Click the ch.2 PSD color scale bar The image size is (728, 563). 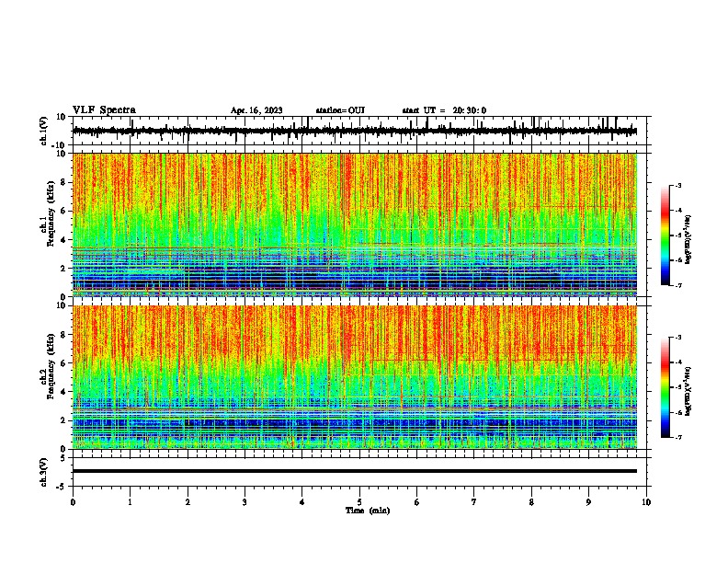click(665, 387)
